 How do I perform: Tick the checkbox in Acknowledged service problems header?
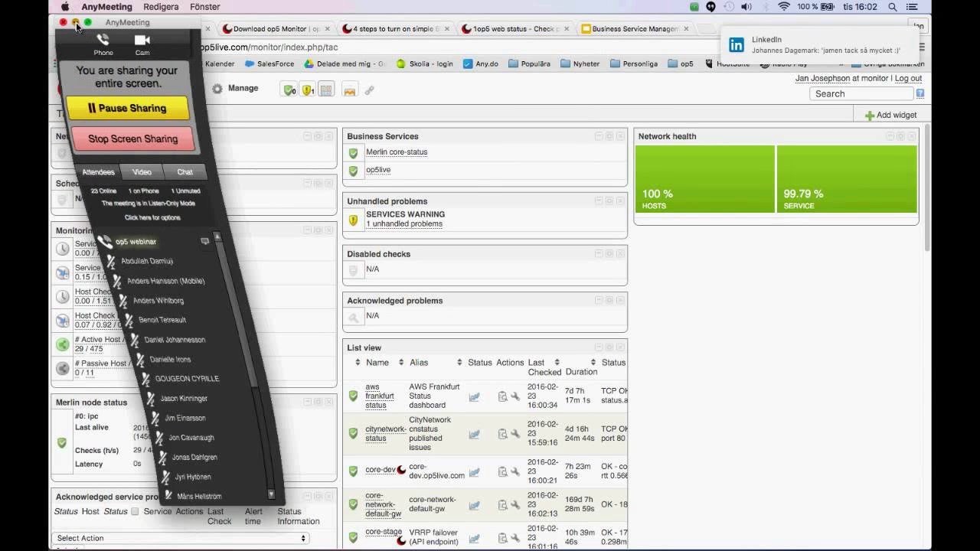pos(135,511)
